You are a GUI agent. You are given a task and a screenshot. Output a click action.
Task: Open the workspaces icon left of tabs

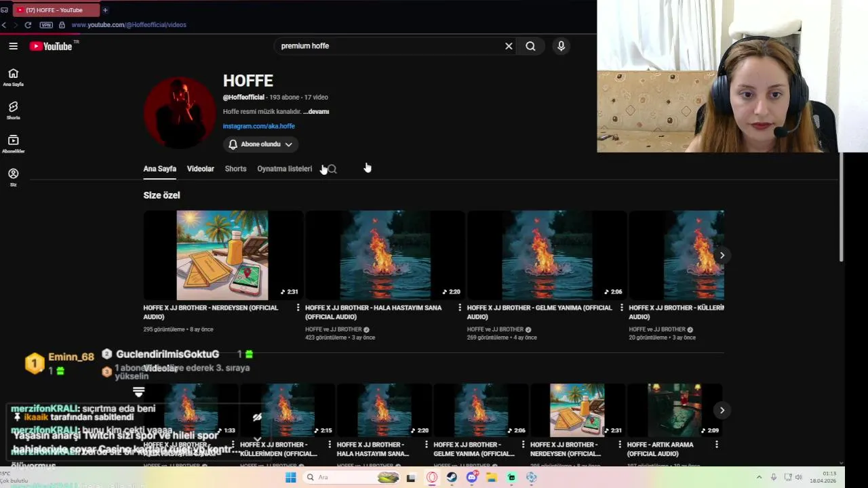5,10
